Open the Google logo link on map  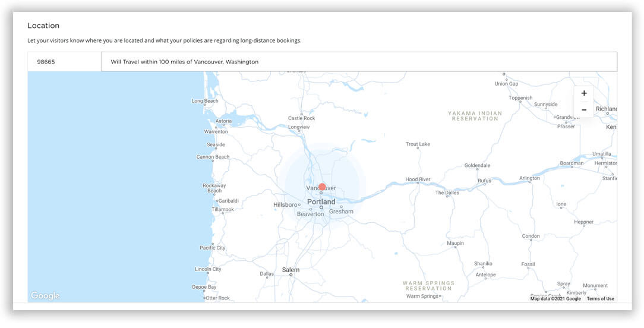[x=45, y=295]
